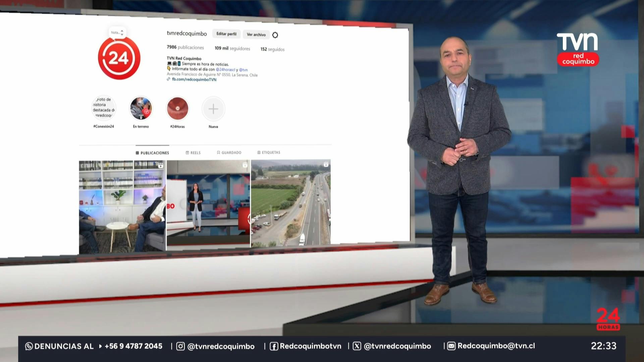644x362 pixels.
Task: Click the Redcoquimbo@tvn.cl email address
Action: (496, 346)
